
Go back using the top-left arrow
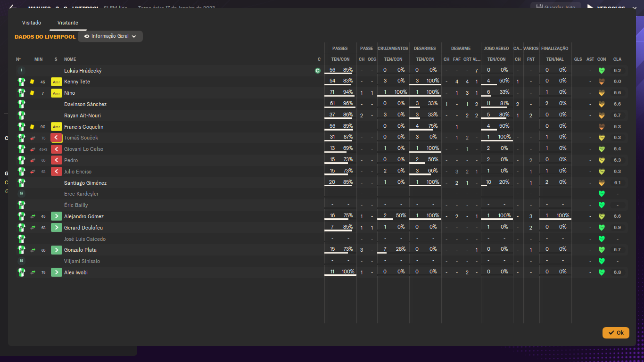pyautogui.click(x=12, y=8)
